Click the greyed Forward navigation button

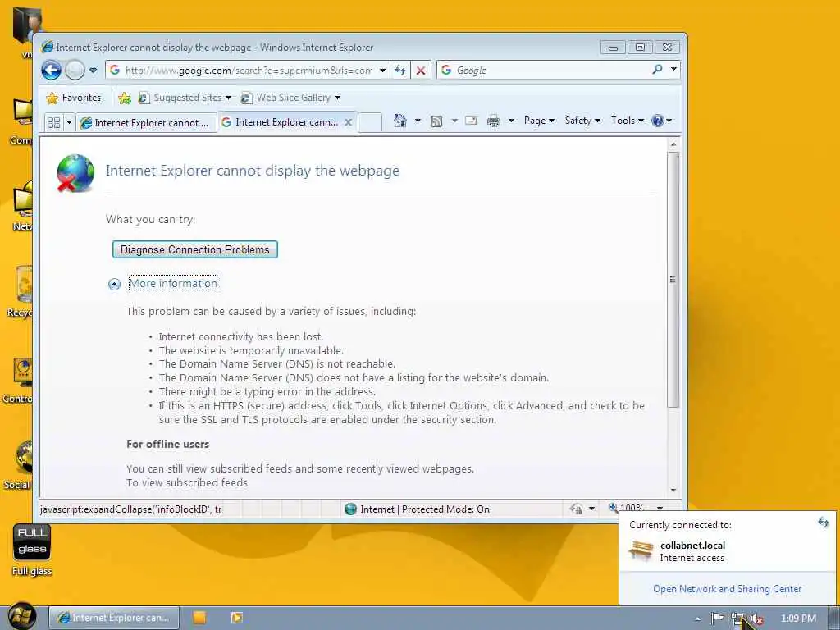pyautogui.click(x=75, y=71)
